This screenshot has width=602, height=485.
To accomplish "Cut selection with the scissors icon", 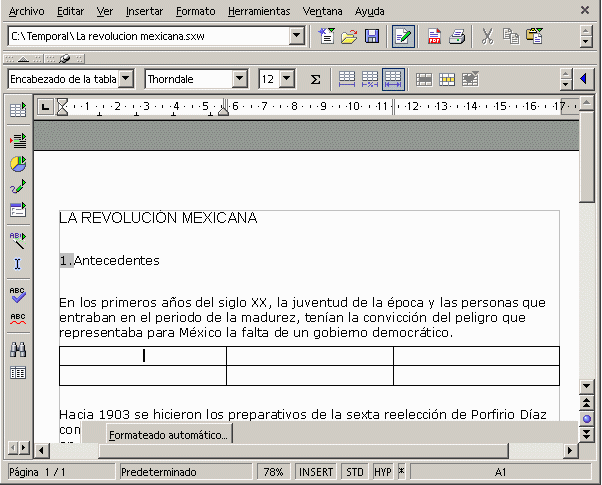I will (x=487, y=36).
